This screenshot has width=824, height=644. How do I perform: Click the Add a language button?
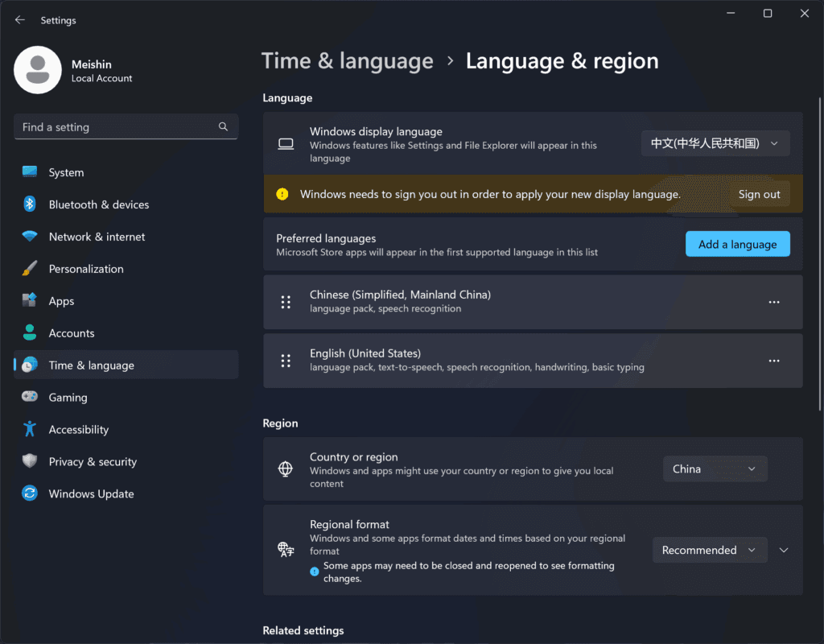737,245
